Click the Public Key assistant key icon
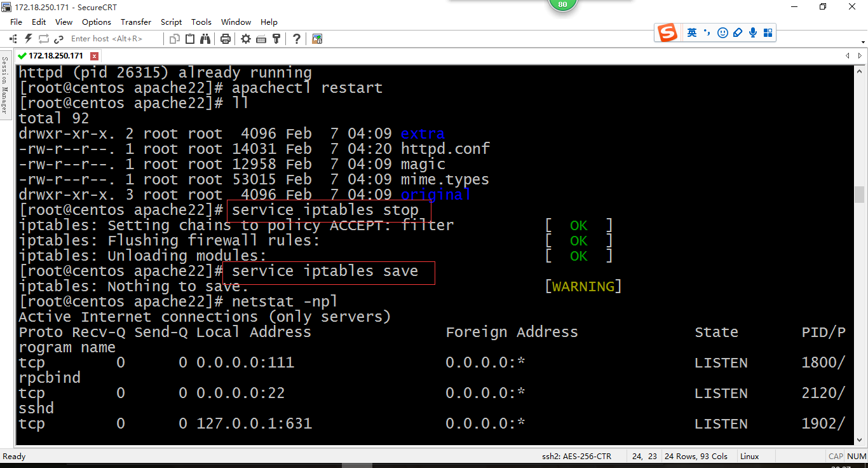The image size is (868, 468). [x=276, y=39]
